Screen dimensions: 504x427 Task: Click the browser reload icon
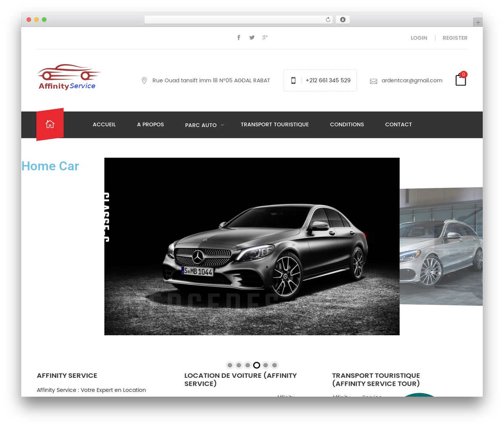pos(328,20)
